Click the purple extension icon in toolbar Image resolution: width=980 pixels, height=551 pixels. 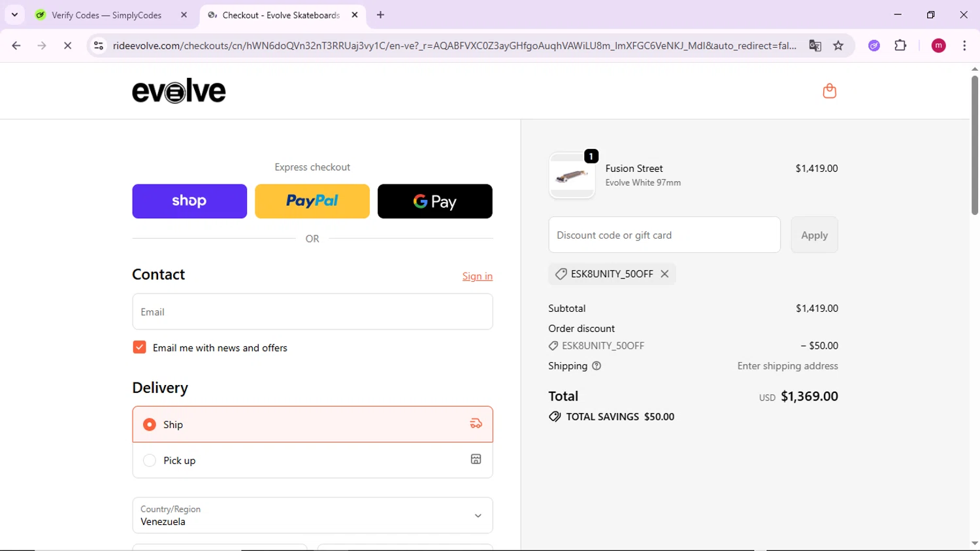874,46
